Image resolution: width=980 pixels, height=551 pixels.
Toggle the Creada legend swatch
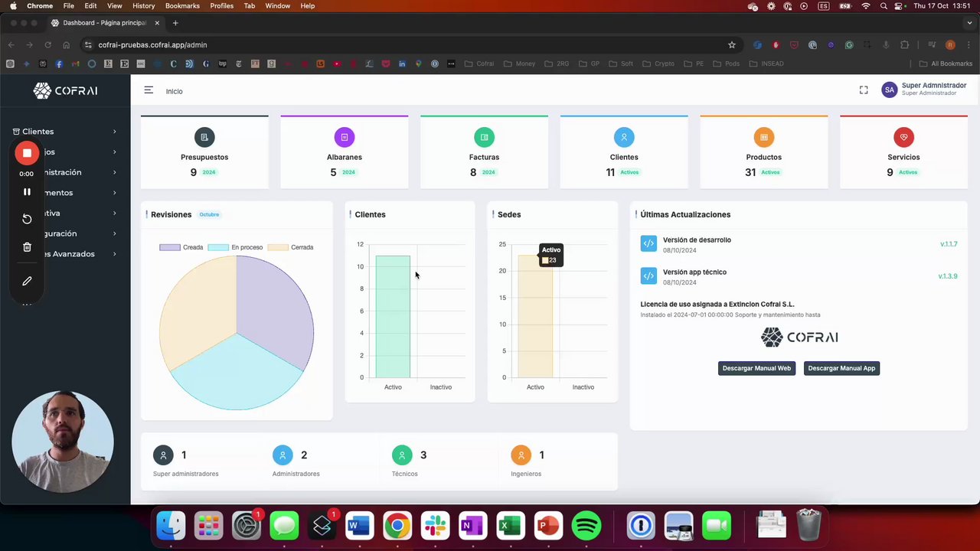[170, 247]
